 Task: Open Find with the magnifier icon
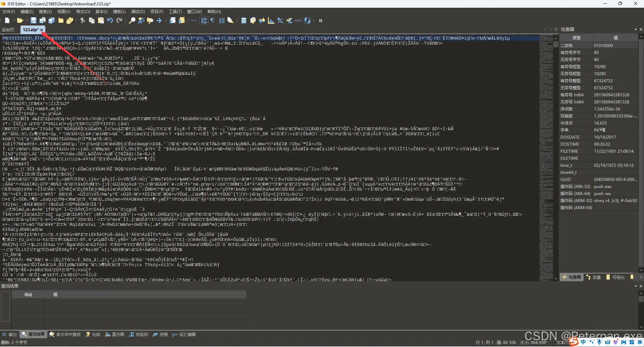[132, 20]
